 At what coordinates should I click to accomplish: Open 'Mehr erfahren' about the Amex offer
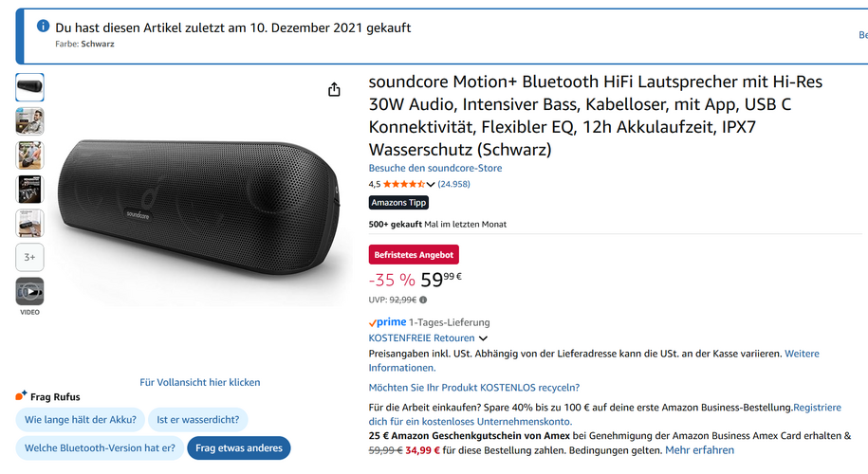(699, 450)
